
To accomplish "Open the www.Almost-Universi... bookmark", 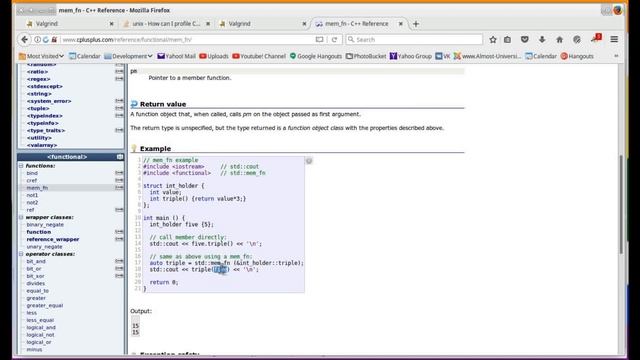I will click(487, 56).
